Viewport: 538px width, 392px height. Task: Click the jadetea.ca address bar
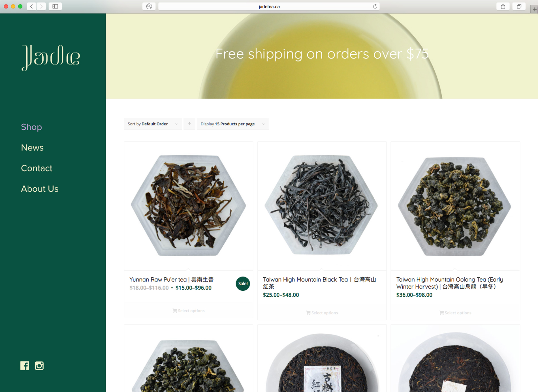click(269, 6)
